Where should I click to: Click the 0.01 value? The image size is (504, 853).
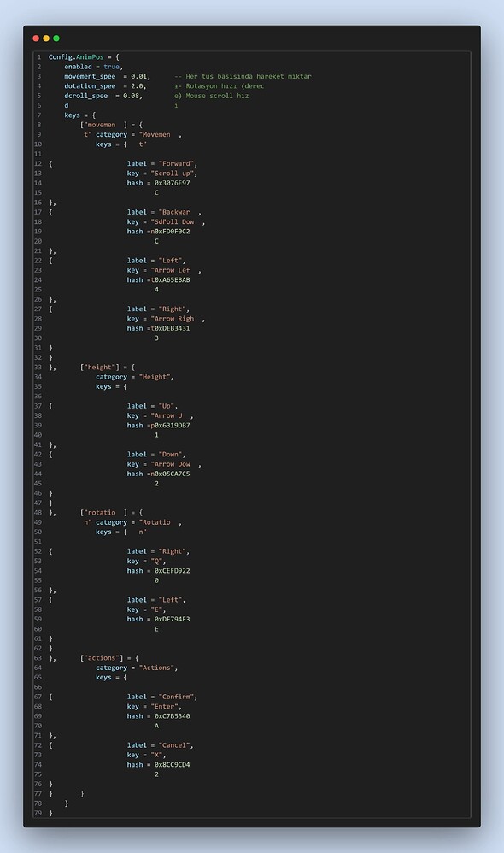pyautogui.click(x=138, y=76)
